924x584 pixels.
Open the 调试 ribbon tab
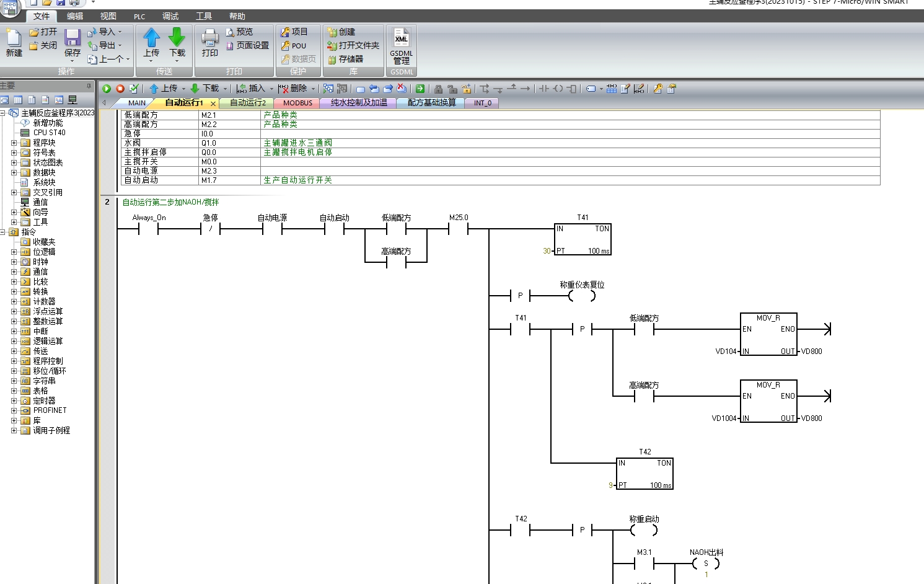(x=170, y=16)
